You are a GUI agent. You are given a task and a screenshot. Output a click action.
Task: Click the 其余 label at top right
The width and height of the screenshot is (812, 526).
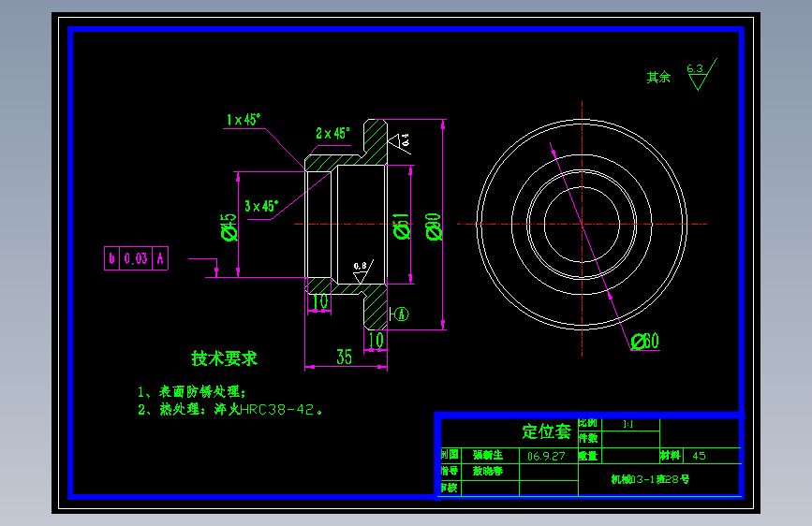click(658, 77)
